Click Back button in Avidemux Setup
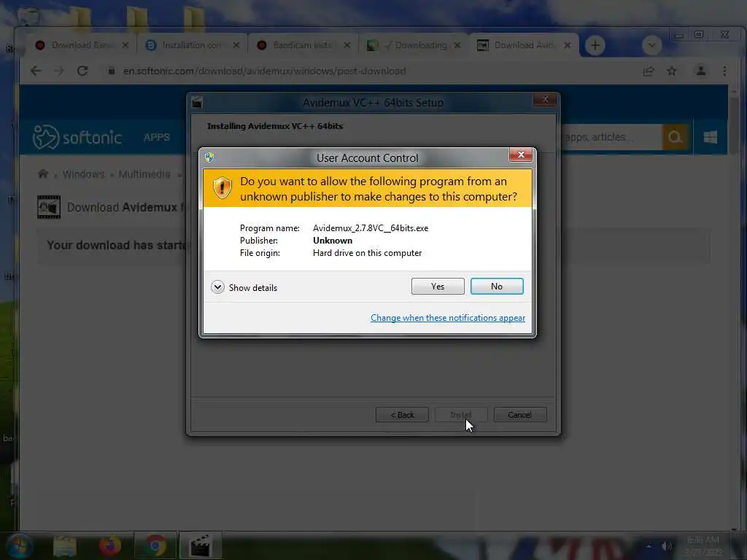This screenshot has height=560, width=747. [402, 415]
